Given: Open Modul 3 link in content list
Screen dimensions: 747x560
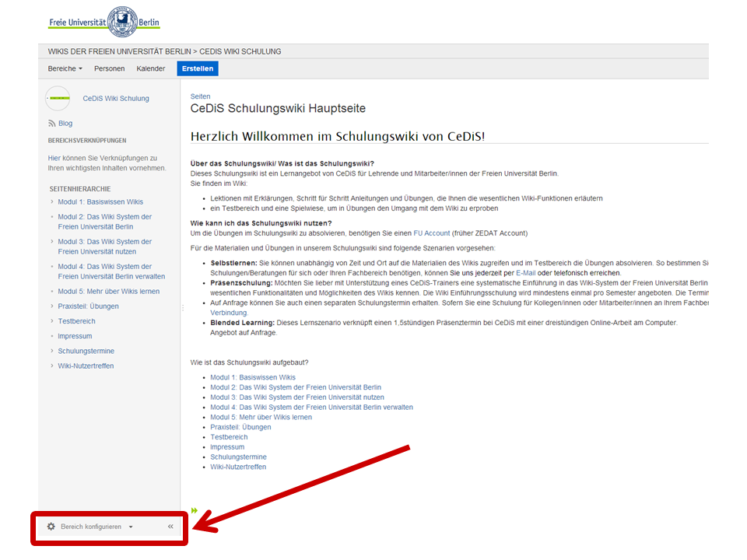Looking at the screenshot, I should click(297, 397).
